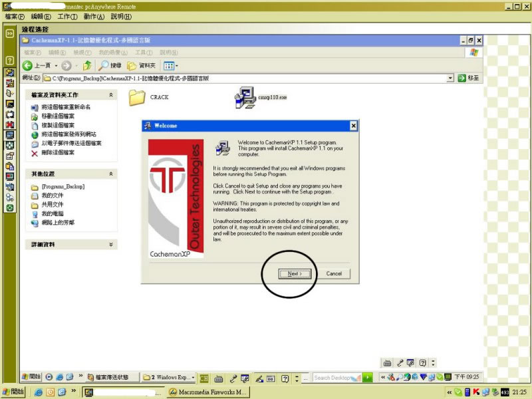
Task: Click media player icon in remote quick launch
Action: 49,377
